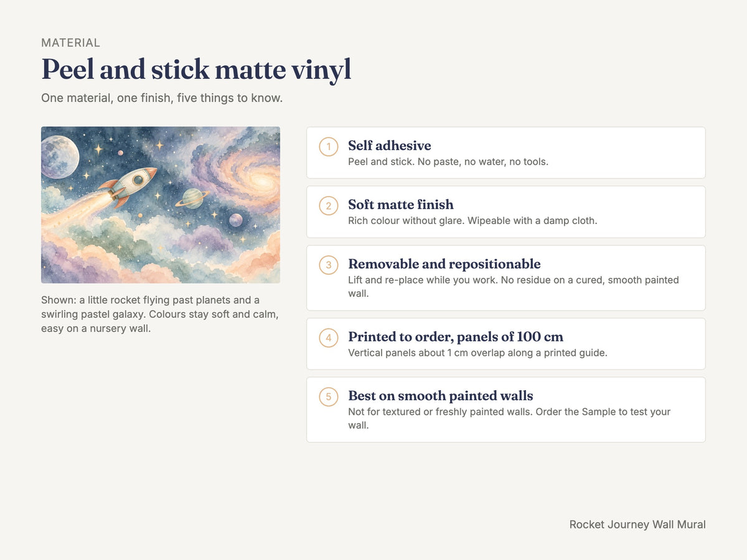Viewport: 747px width, 560px height.
Task: Select the rocket galaxy mural image
Action: pyautogui.click(x=161, y=205)
